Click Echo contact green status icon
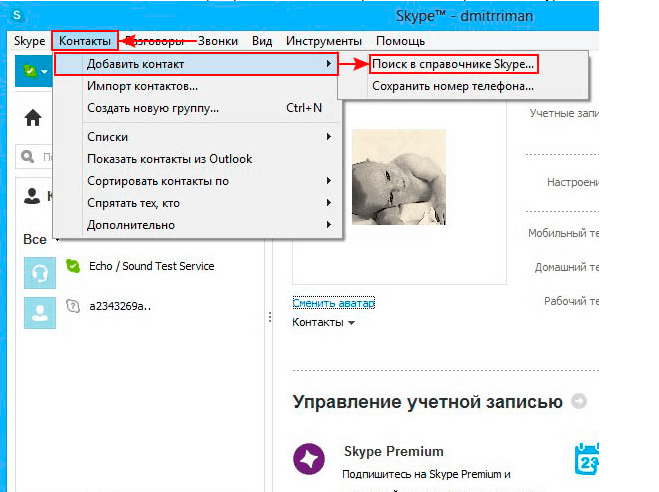Image resolution: width=659 pixels, height=492 pixels. click(73, 266)
